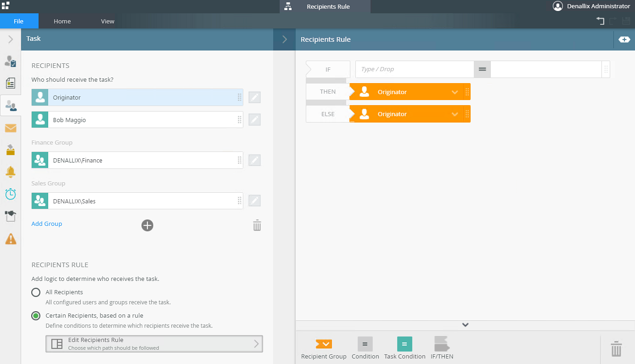Open the deadline clock sidebar icon
This screenshot has height=364, width=635.
[x=10, y=194]
